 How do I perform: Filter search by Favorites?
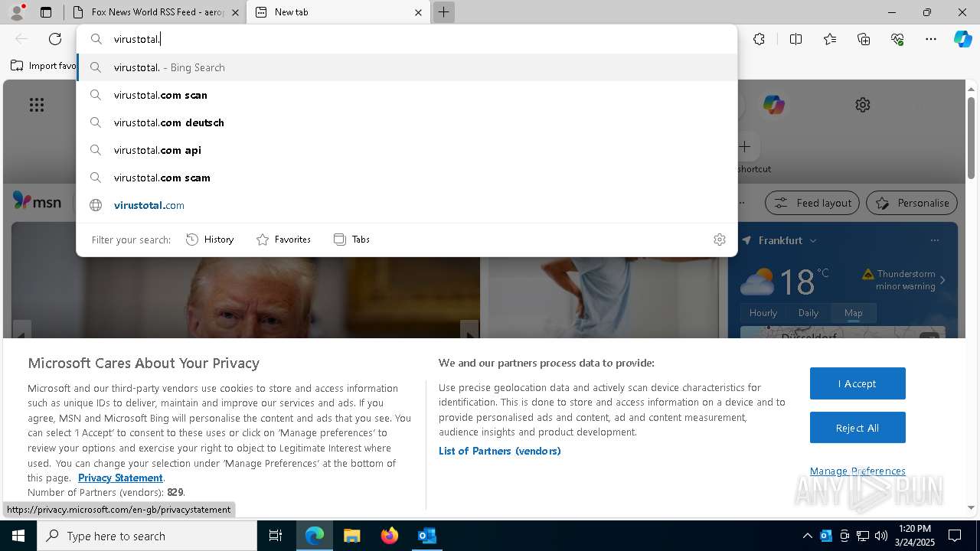(283, 240)
